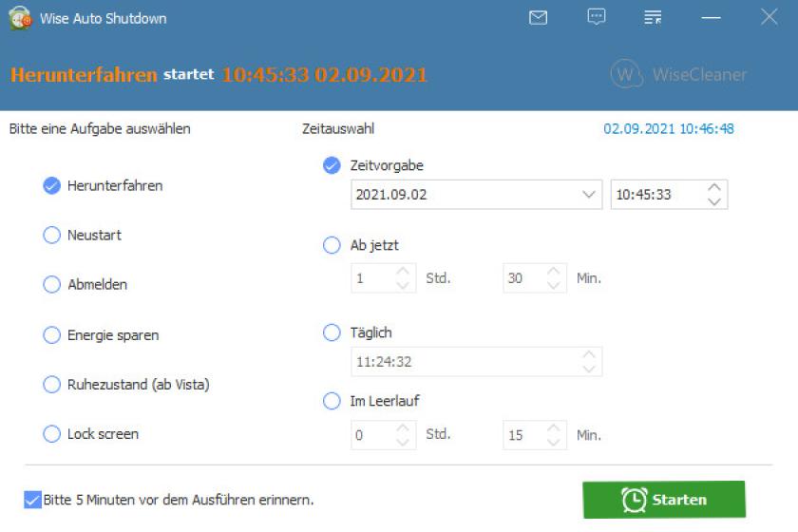Select the Lock screen task
This screenshot has width=798, height=532.
[x=90, y=434]
